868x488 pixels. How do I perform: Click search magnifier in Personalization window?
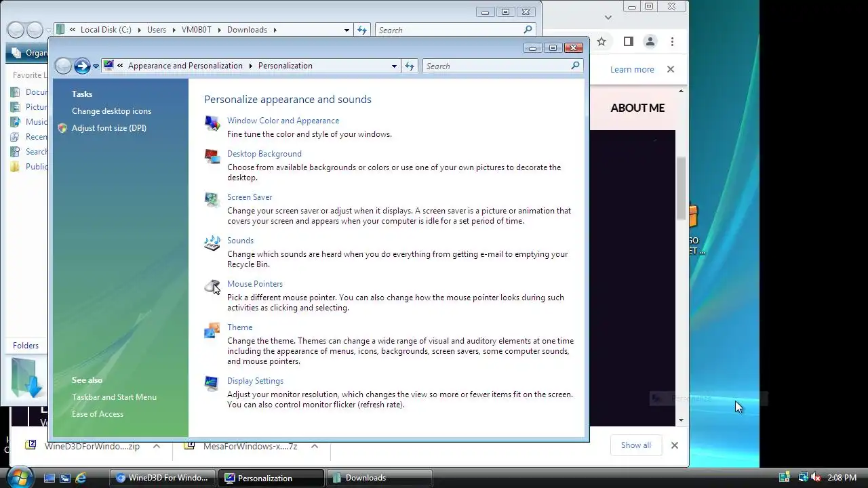[x=575, y=66]
